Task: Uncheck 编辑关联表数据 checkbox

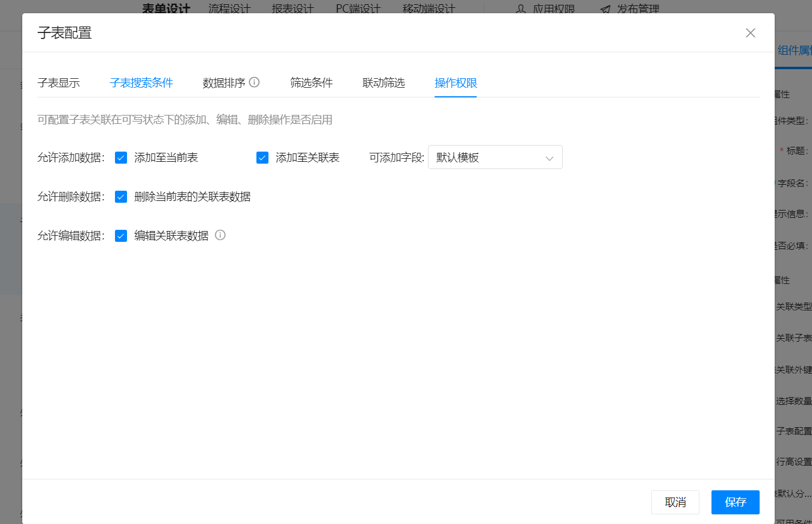Action: click(121, 236)
